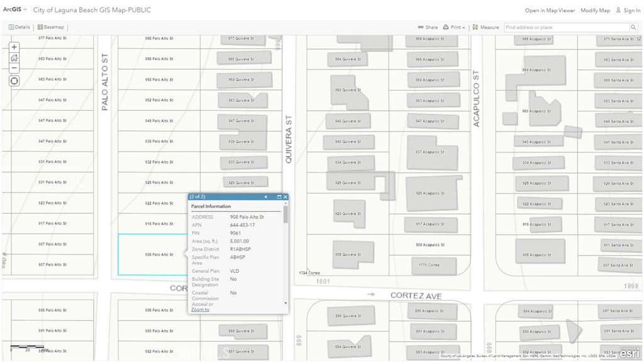Click the Sign In link
644x362 pixels.
pos(628,11)
